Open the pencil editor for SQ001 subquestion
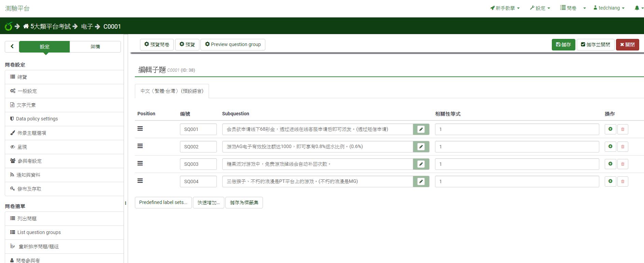 [x=421, y=129]
